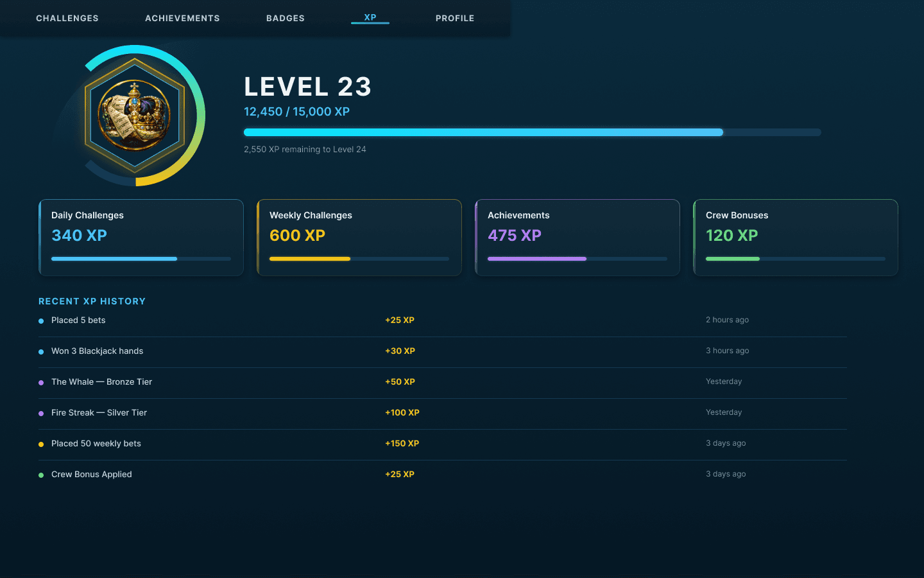Image resolution: width=924 pixels, height=578 pixels.
Task: Click the purple dot beside "The Whale"
Action: click(41, 383)
